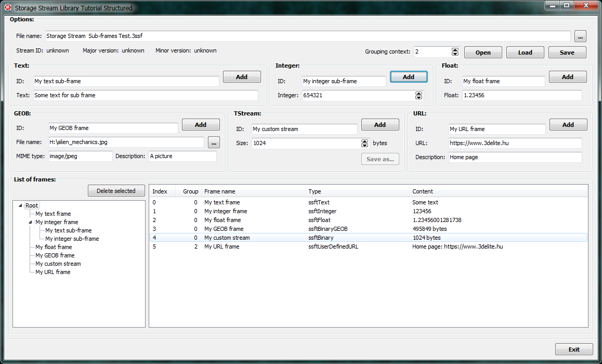
Task: Click the Index column header
Action: coord(162,191)
